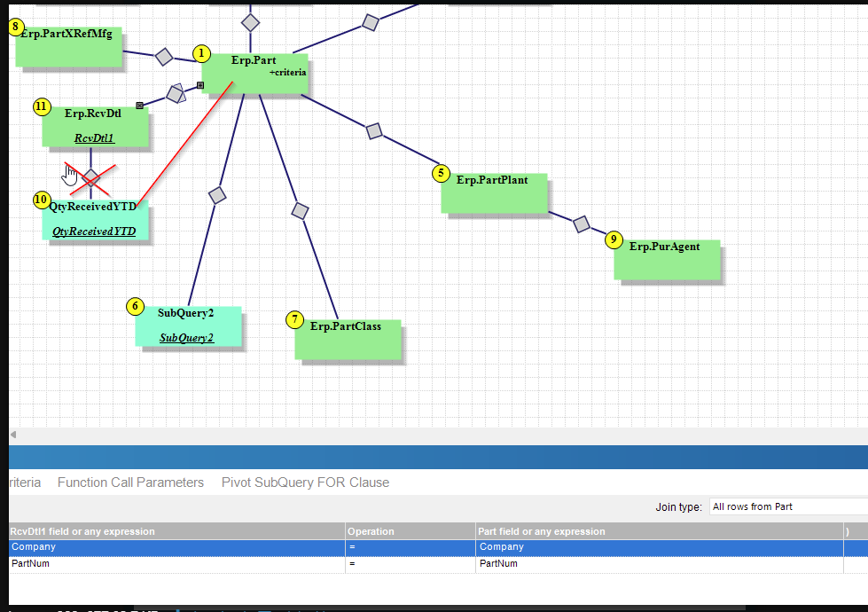Select the Erp.PurAgent table node
868x612 pixels.
point(667,260)
